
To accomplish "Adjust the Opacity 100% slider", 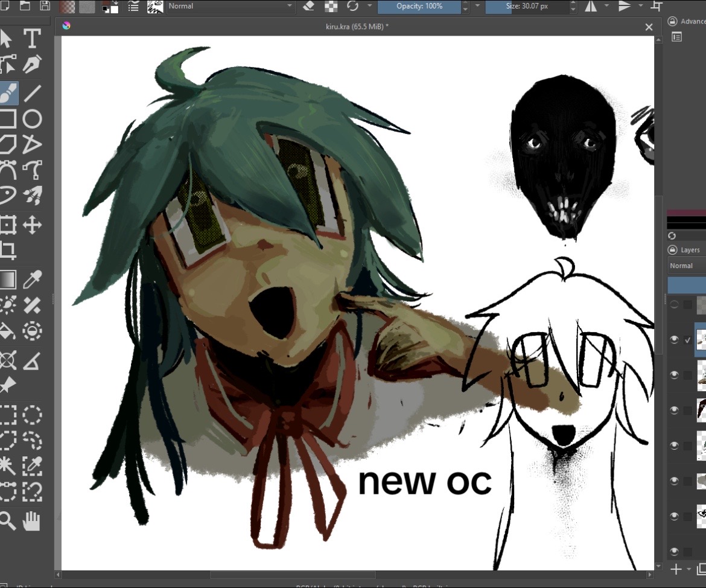I will pyautogui.click(x=419, y=6).
